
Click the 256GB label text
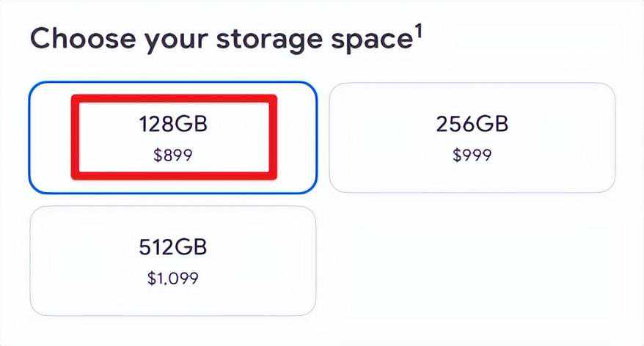click(x=472, y=125)
